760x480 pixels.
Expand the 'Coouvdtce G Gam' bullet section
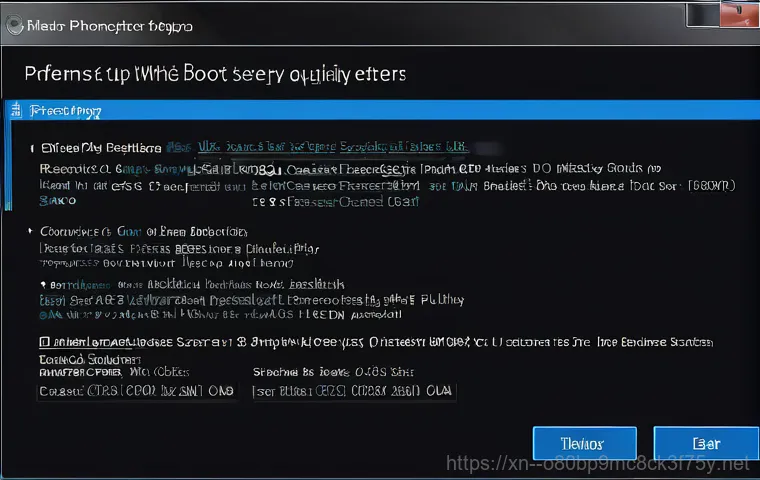pos(30,231)
